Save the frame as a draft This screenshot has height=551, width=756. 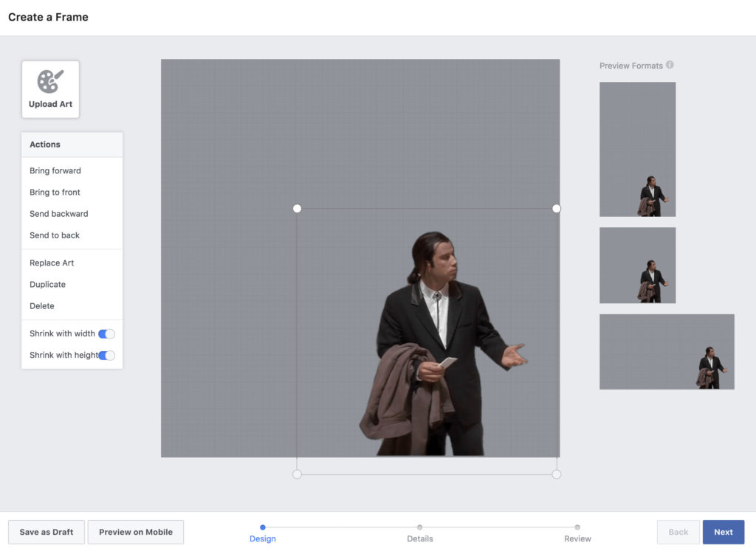point(46,531)
